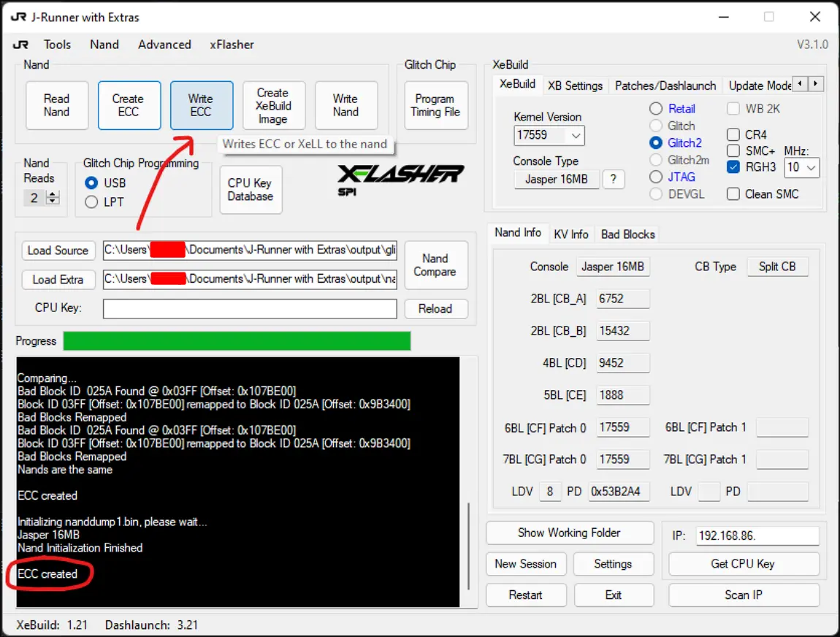Click the Load Extra path field
The image size is (840, 637).
pyautogui.click(x=250, y=279)
